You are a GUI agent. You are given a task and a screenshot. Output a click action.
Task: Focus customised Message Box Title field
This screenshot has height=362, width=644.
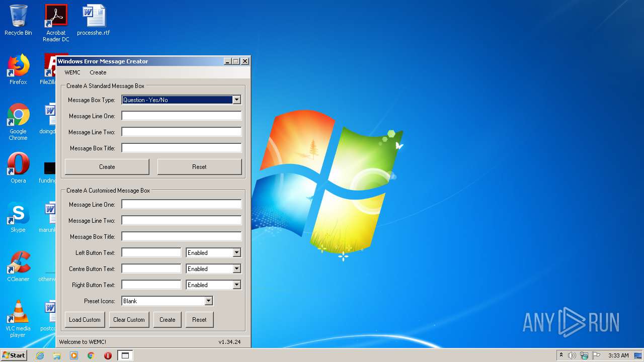coord(182,237)
